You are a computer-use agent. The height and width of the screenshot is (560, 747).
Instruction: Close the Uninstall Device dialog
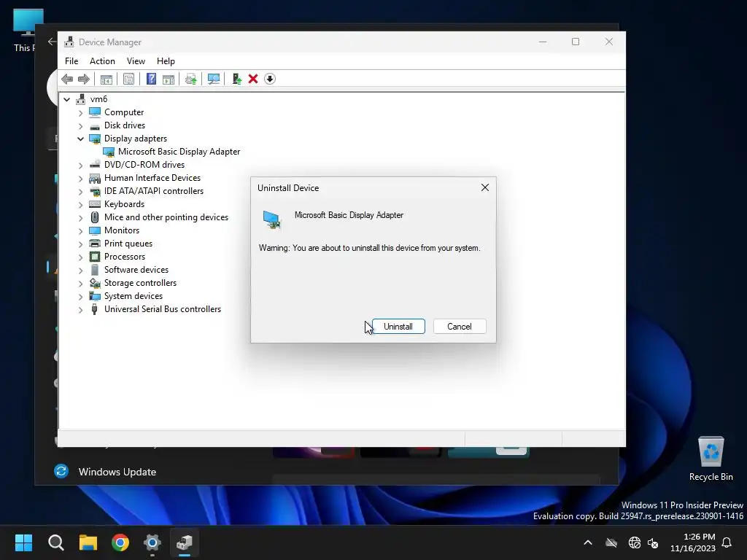tap(485, 187)
